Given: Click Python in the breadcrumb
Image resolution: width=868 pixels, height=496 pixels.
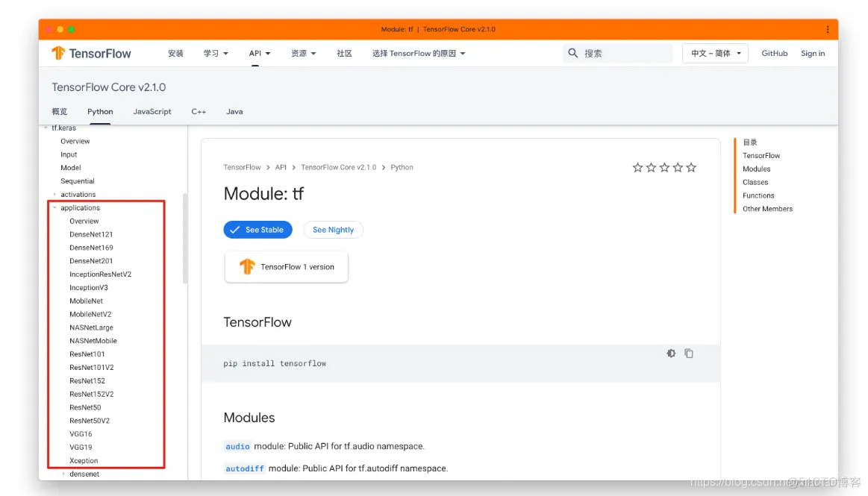Looking at the screenshot, I should [x=402, y=168].
